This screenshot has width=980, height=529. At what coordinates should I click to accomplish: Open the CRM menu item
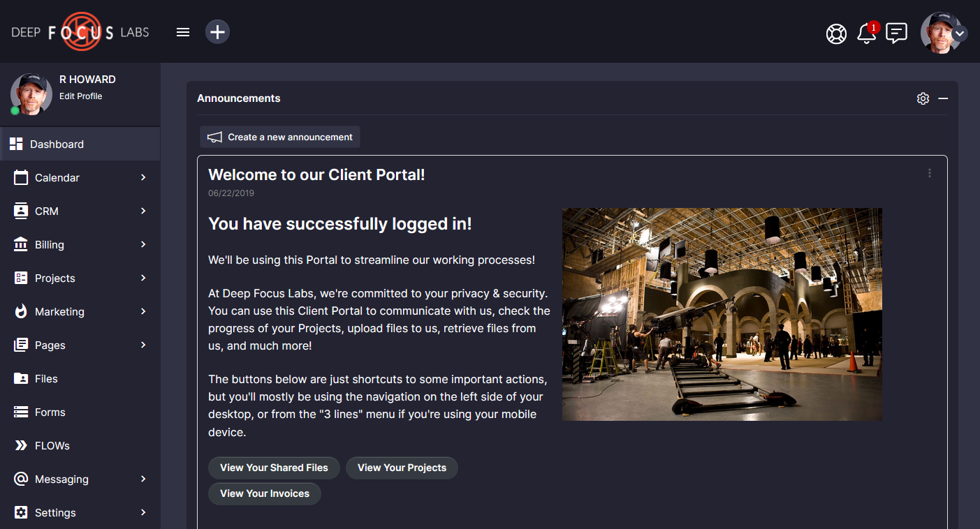(80, 211)
